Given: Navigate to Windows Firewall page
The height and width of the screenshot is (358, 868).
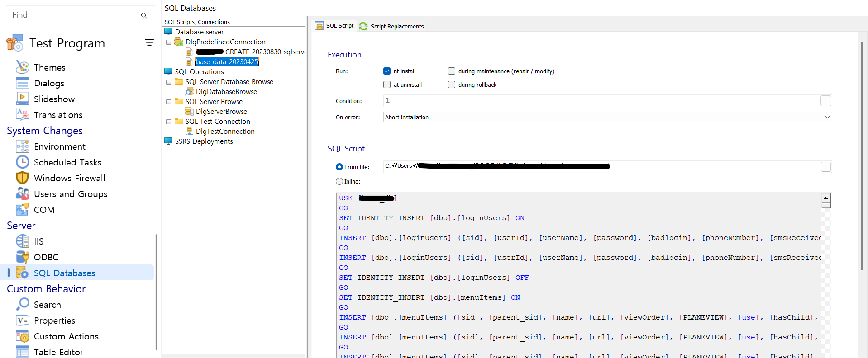Looking at the screenshot, I should pos(69,178).
